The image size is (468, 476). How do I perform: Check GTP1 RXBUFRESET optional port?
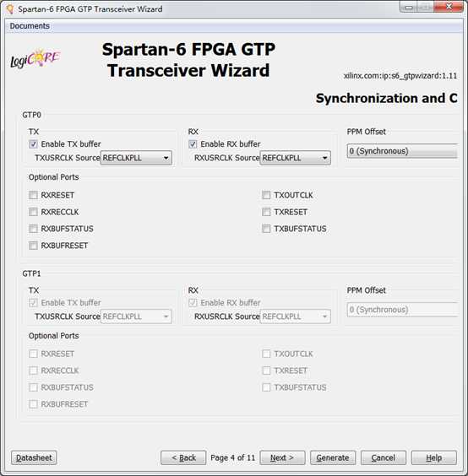(x=33, y=404)
